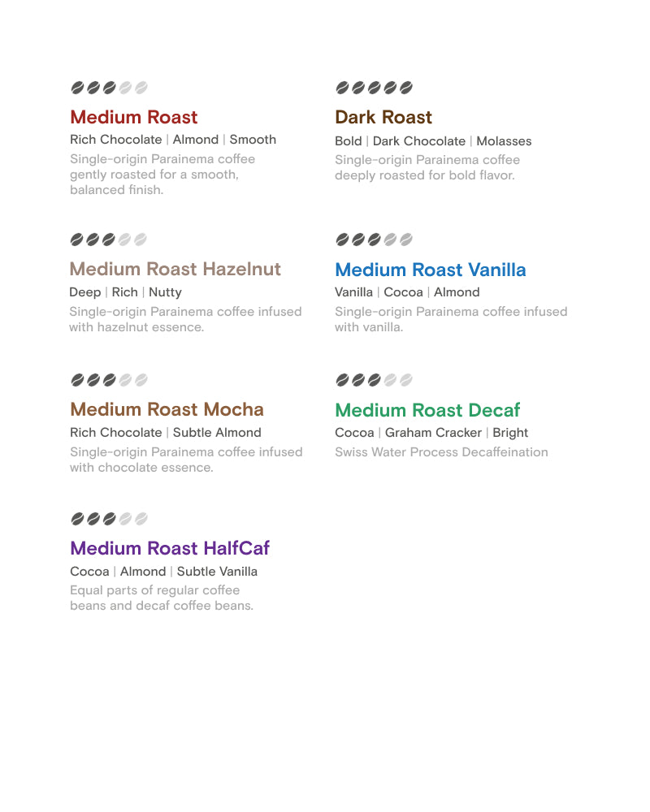
Task: Open the red Medium Roast title
Action: (134, 117)
